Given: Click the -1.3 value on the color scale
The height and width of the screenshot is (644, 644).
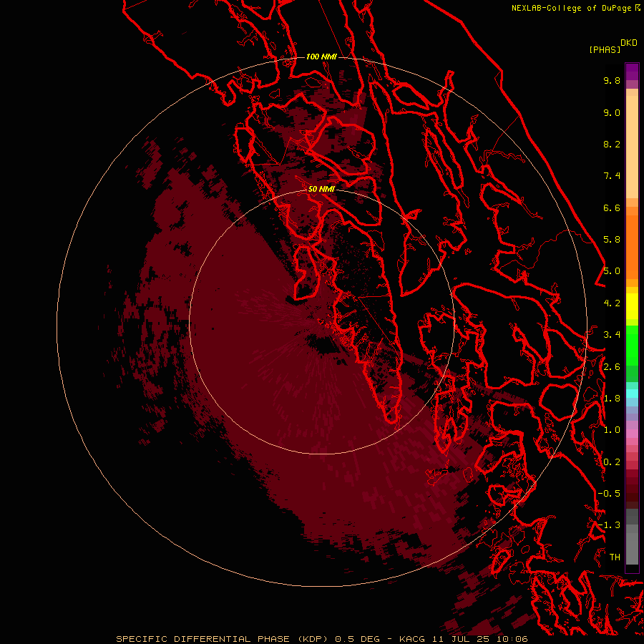Looking at the screenshot, I should (609, 525).
